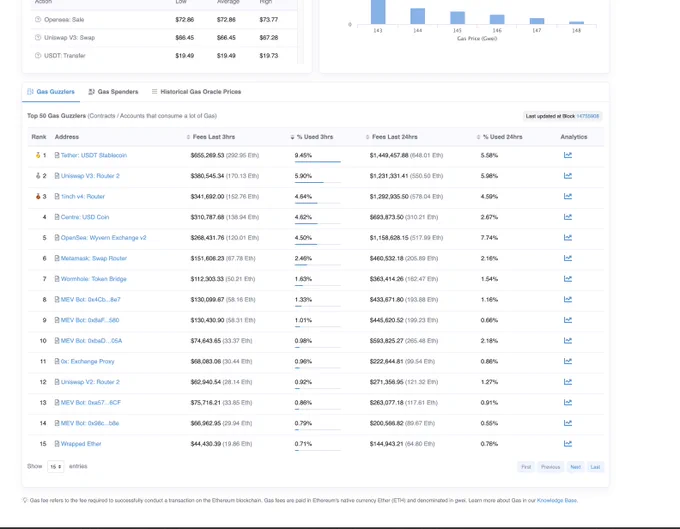Open Metamask: Swap Router address page

pos(94,258)
